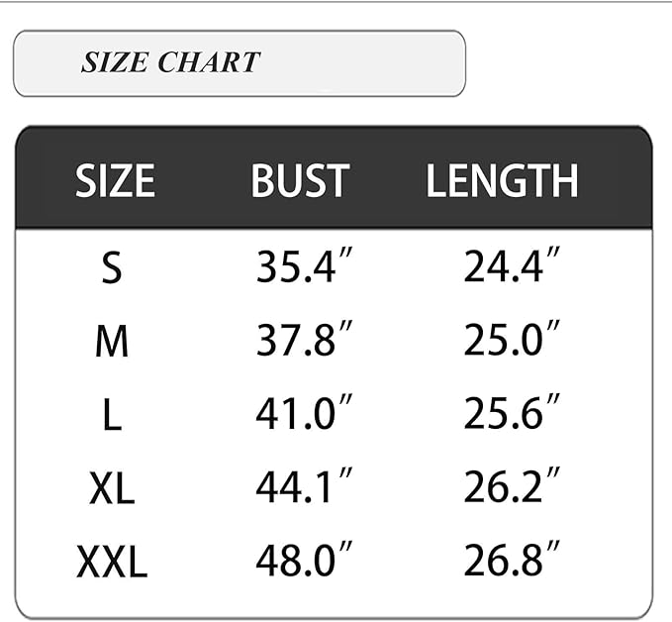Click the 26.2″ length measurement
The width and height of the screenshot is (672, 622).
[513, 486]
